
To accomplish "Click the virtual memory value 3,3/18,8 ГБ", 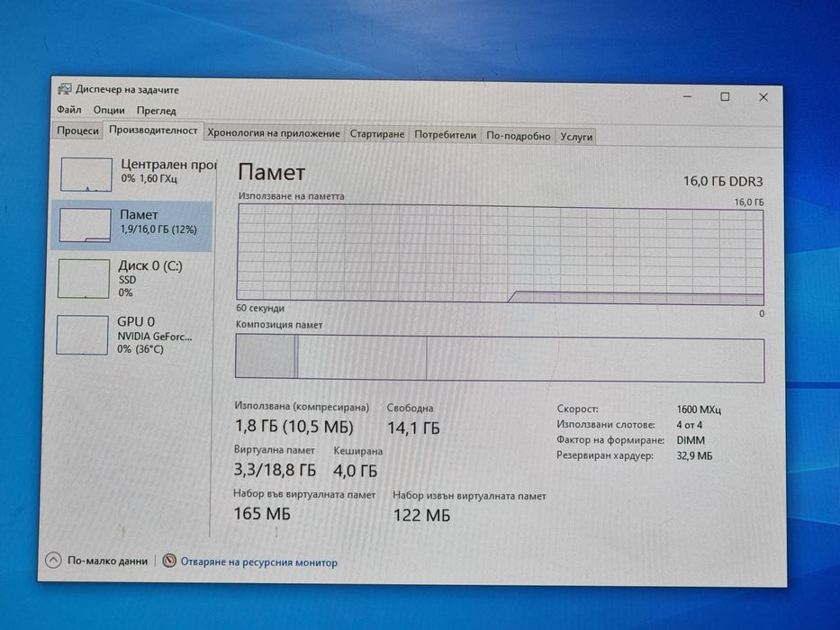I will pyautogui.click(x=275, y=470).
